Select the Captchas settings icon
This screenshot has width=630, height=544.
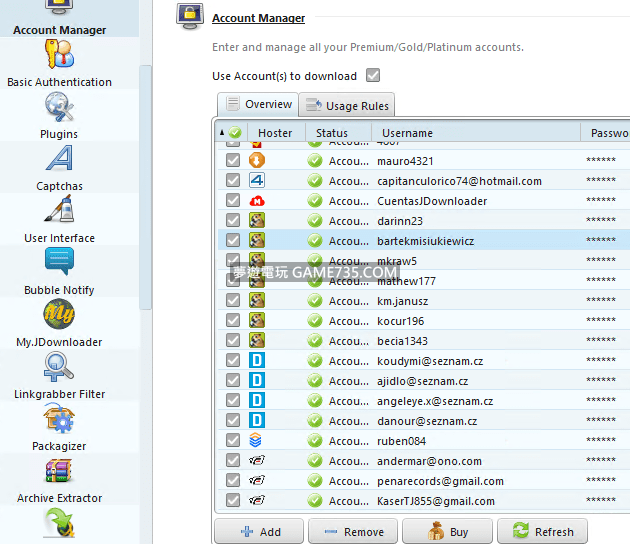pyautogui.click(x=59, y=159)
